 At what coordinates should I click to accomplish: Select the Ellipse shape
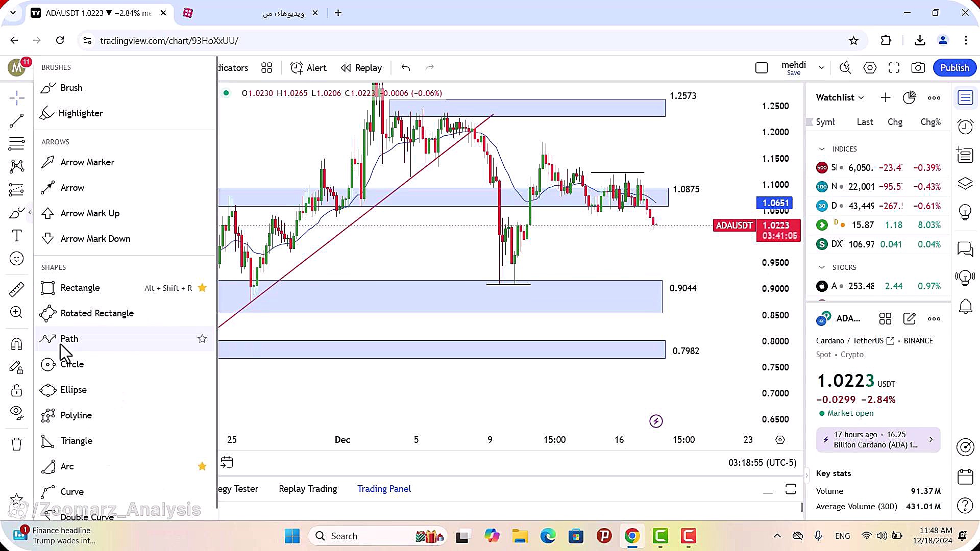(x=125, y=390)
